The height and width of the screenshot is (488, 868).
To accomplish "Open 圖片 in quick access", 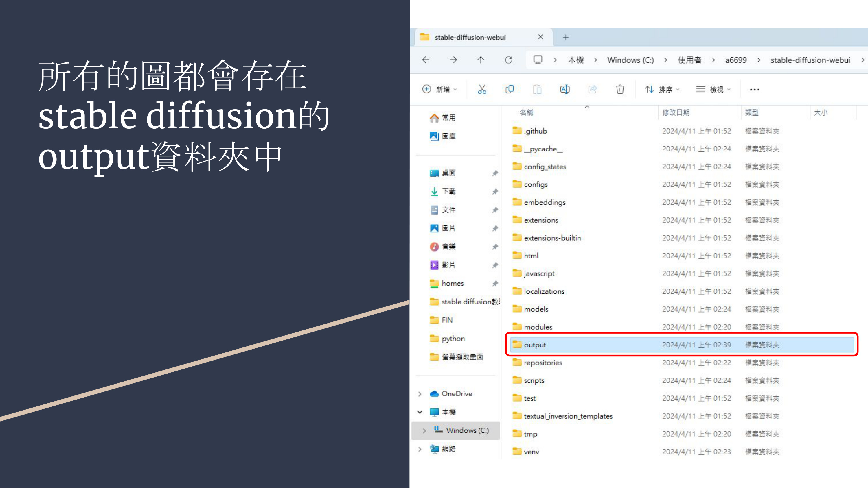I will [x=442, y=228].
